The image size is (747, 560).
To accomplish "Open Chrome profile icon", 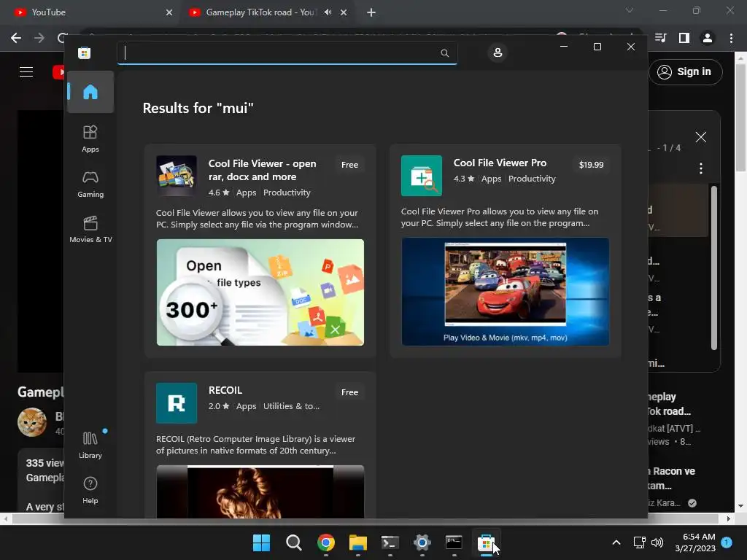I will tap(708, 38).
